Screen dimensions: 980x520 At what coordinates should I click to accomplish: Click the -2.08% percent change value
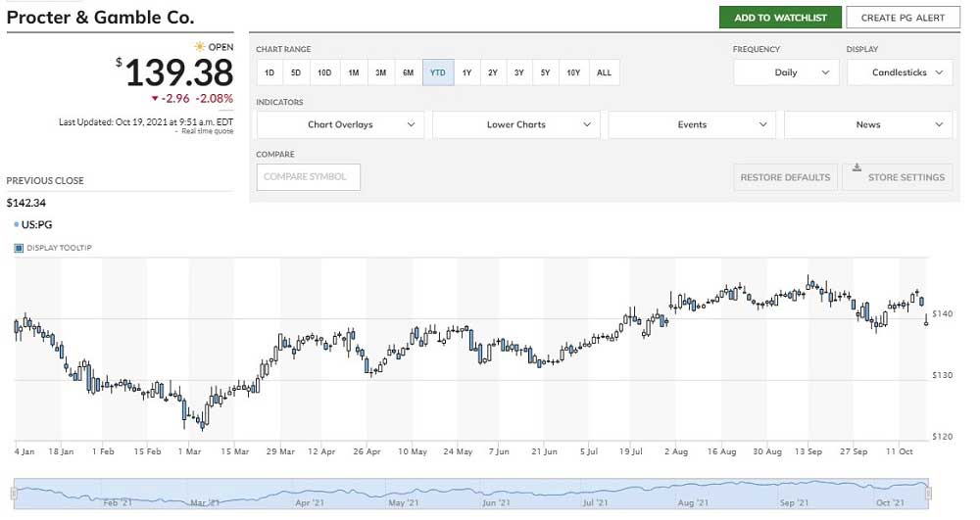pyautogui.click(x=214, y=99)
